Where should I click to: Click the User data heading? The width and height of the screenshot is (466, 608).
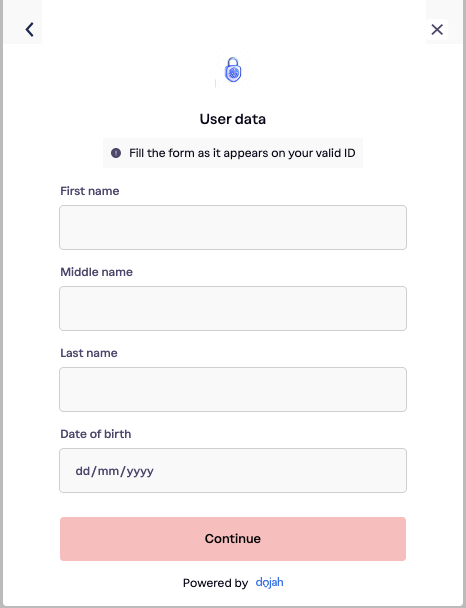pyautogui.click(x=233, y=119)
